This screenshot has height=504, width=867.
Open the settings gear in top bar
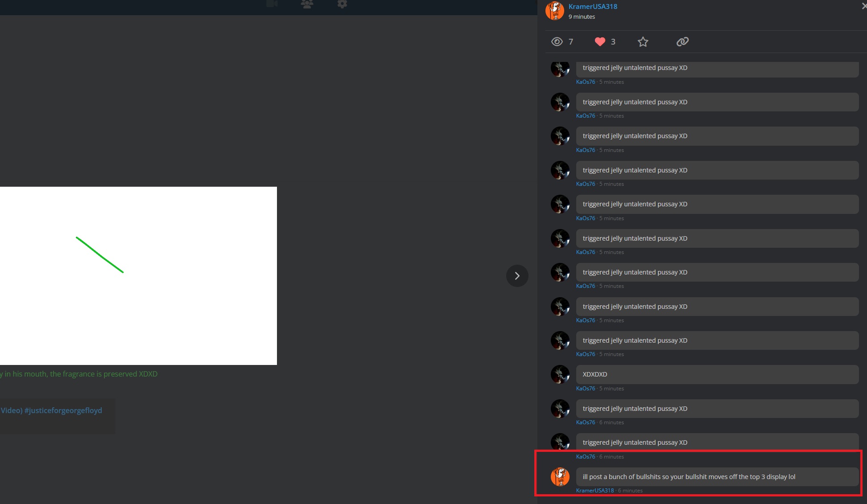(342, 4)
